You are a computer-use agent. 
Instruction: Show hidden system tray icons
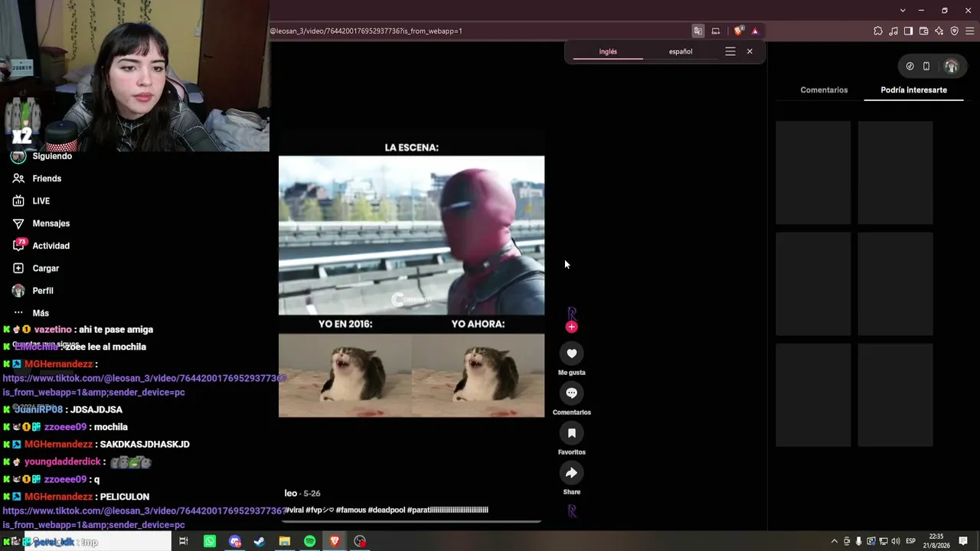[x=835, y=542]
